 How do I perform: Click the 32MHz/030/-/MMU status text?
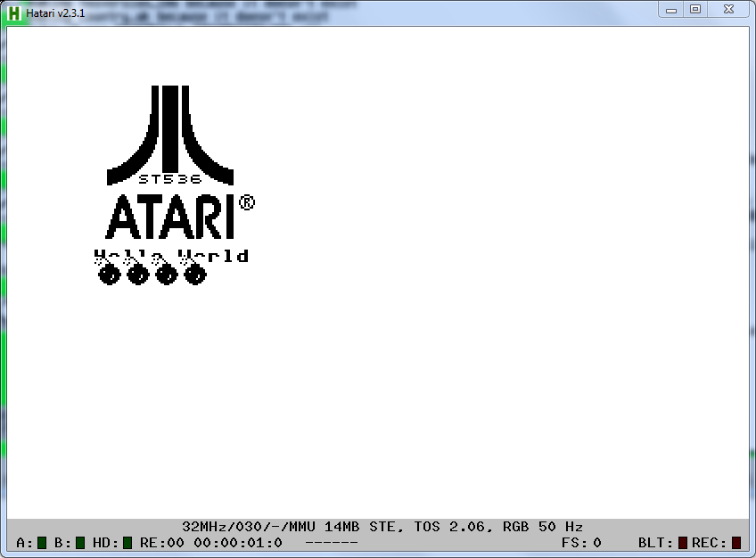point(249,527)
